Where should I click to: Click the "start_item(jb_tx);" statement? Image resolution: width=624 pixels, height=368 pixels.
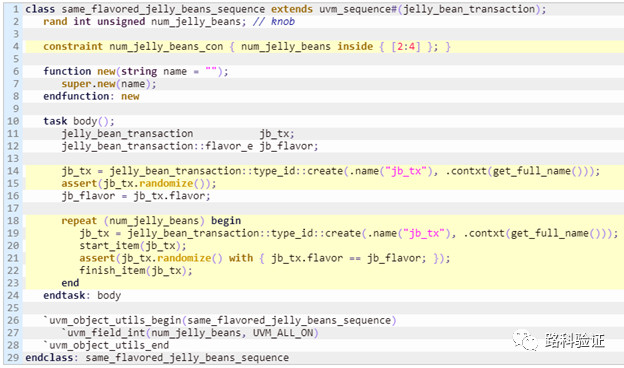click(133, 246)
